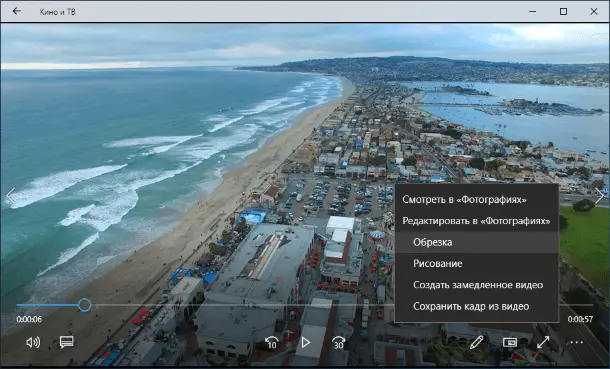This screenshot has height=369, width=610.
Task: Mute audio with the volume speaker icon
Action: (x=33, y=342)
